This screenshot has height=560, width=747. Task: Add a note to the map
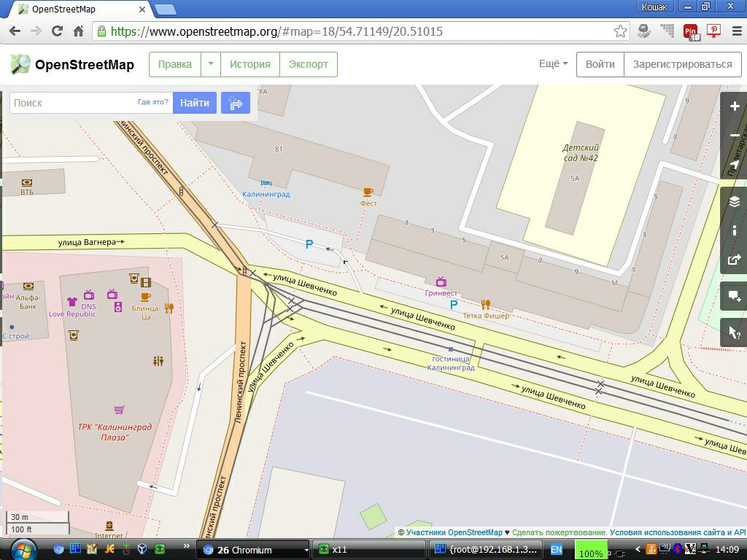(734, 296)
